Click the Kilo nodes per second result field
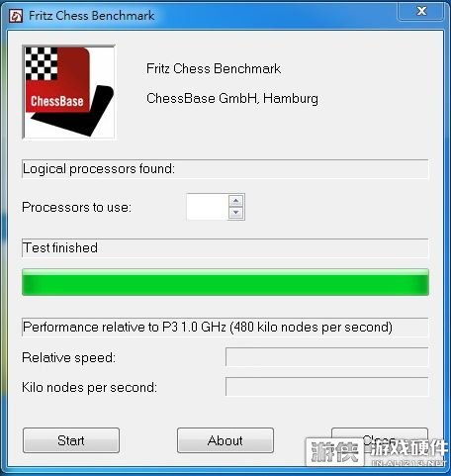 click(x=326, y=387)
